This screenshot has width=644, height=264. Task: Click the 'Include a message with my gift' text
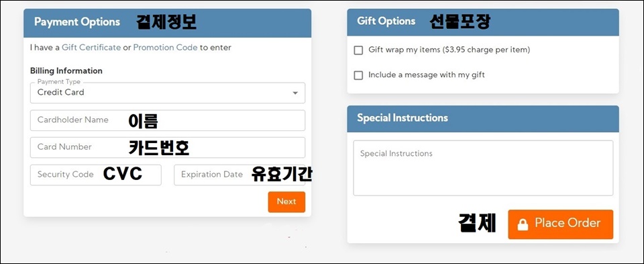(427, 75)
